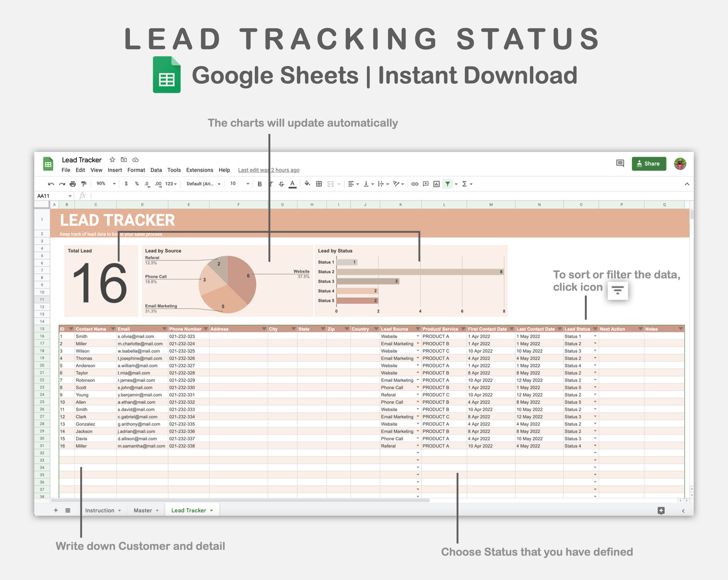
Task: Toggle italic formatting
Action: [x=271, y=184]
